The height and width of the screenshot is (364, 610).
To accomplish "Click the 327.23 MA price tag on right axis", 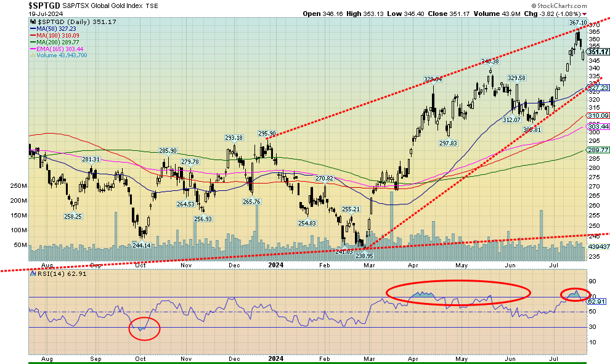I will click(x=596, y=88).
